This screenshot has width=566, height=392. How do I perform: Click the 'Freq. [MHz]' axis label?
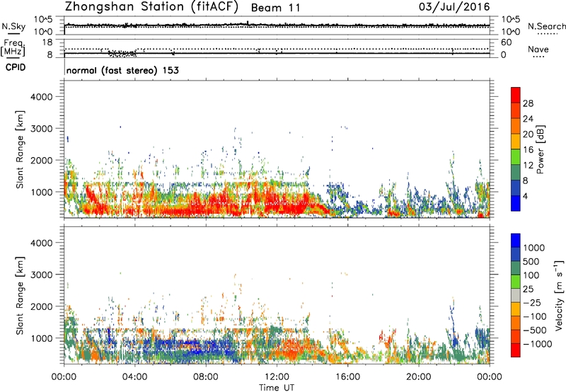pyautogui.click(x=13, y=48)
